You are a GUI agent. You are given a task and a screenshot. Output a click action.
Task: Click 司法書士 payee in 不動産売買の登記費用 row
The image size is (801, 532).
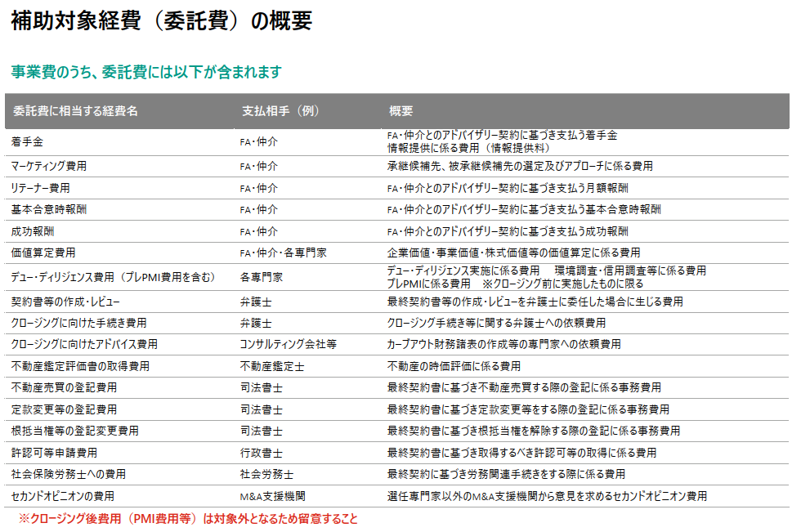click(x=261, y=388)
